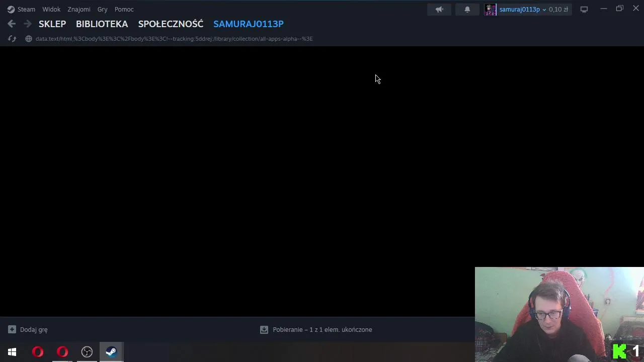Go to the SKLEP tab
Viewport: 644px width, 362px height.
(52, 24)
